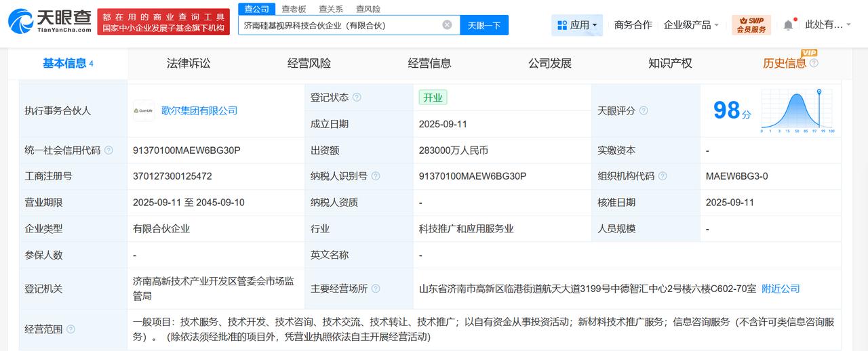Select the 知识产权 tab
The image size is (868, 351).
click(670, 63)
